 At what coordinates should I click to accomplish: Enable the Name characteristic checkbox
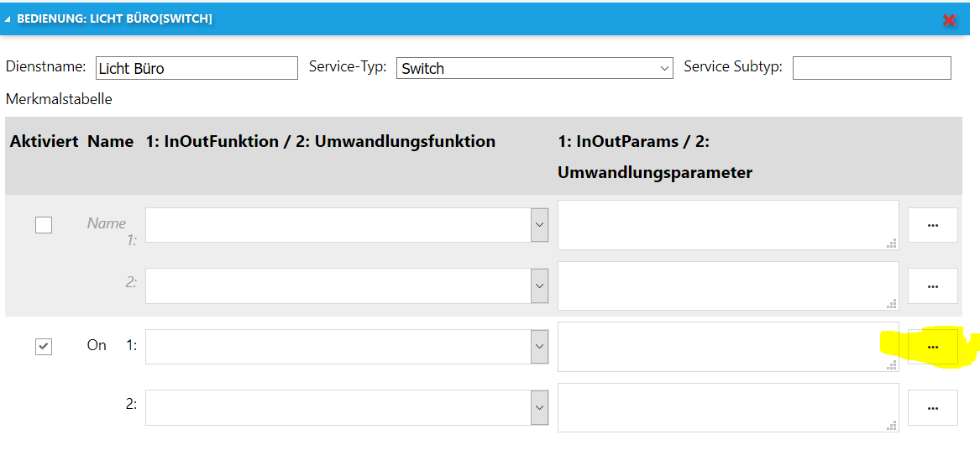tap(44, 225)
